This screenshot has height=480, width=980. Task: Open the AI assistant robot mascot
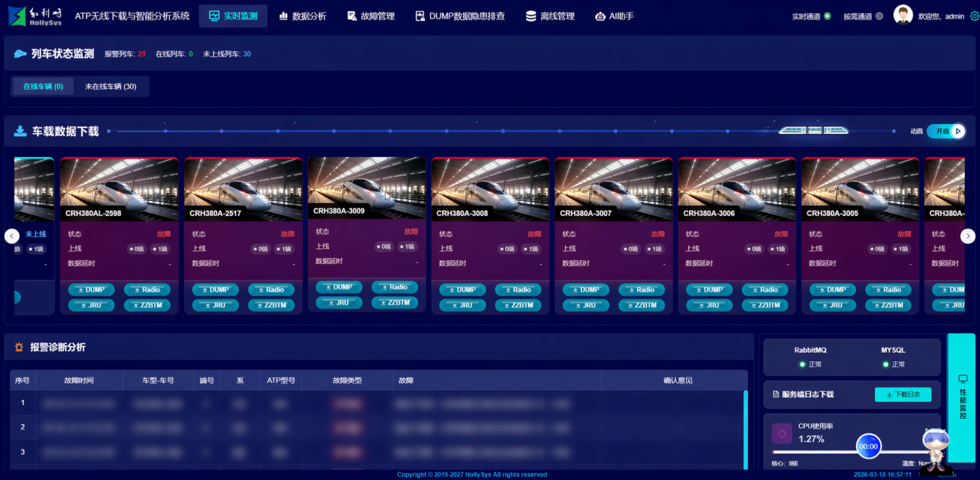pos(935,448)
